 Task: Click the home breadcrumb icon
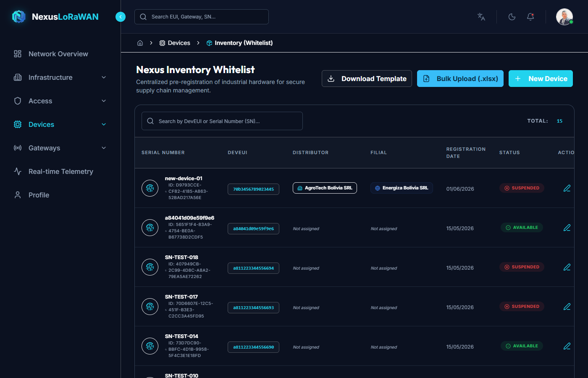point(140,43)
